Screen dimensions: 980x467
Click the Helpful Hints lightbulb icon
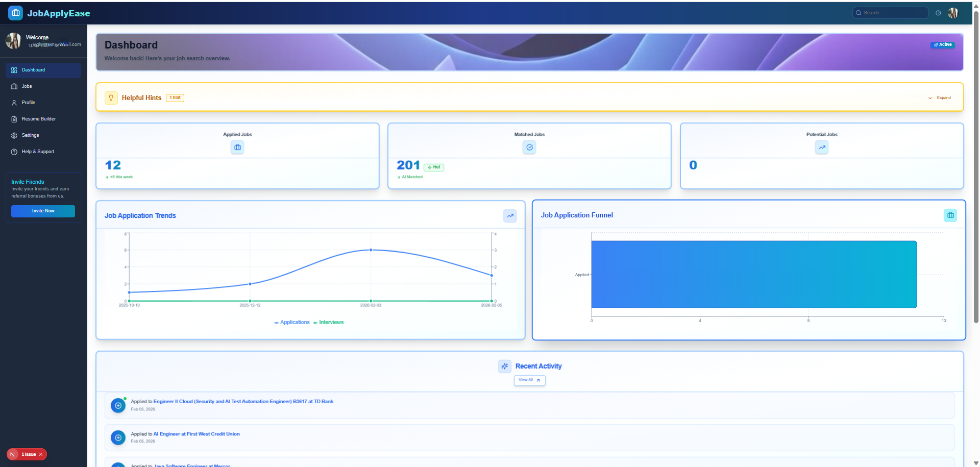coord(111,97)
